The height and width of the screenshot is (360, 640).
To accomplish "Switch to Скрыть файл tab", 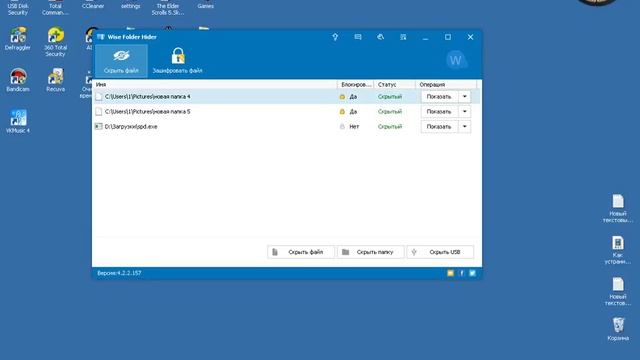I will 121,61.
